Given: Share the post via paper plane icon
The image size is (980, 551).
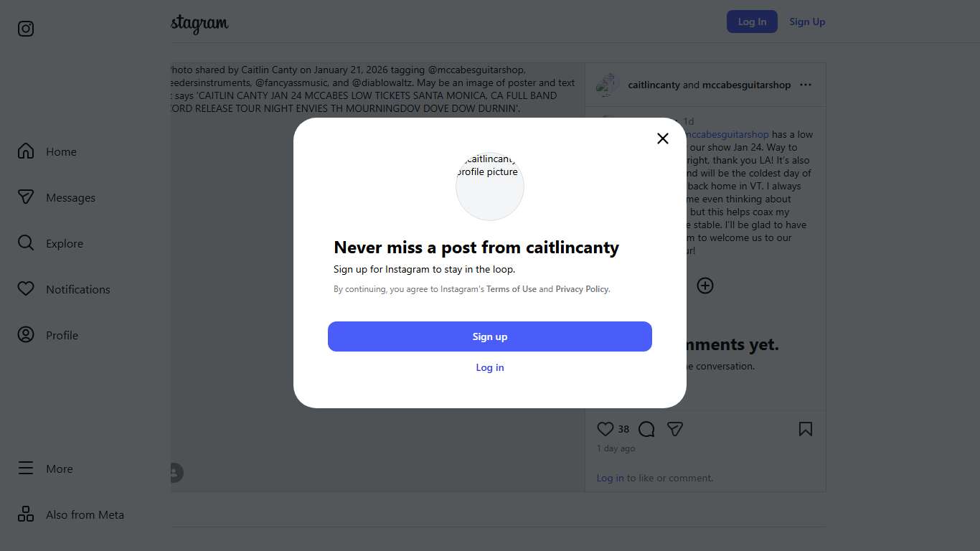Looking at the screenshot, I should pyautogui.click(x=674, y=429).
